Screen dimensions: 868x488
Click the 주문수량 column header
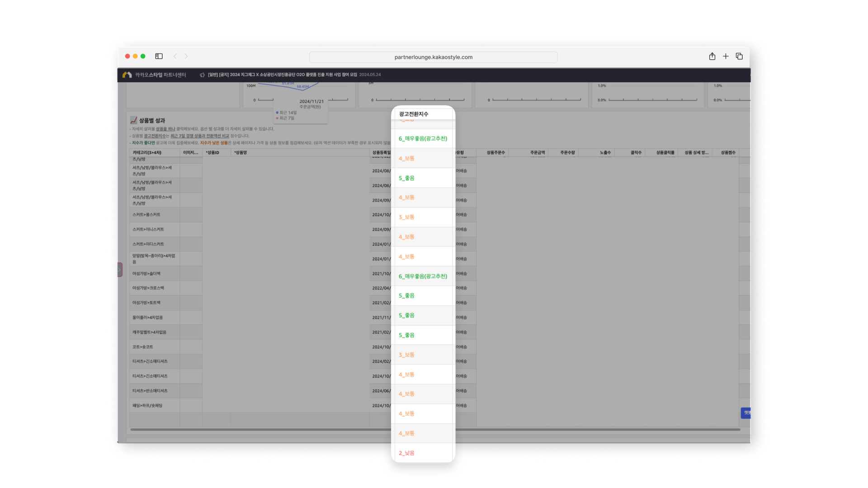click(x=563, y=153)
